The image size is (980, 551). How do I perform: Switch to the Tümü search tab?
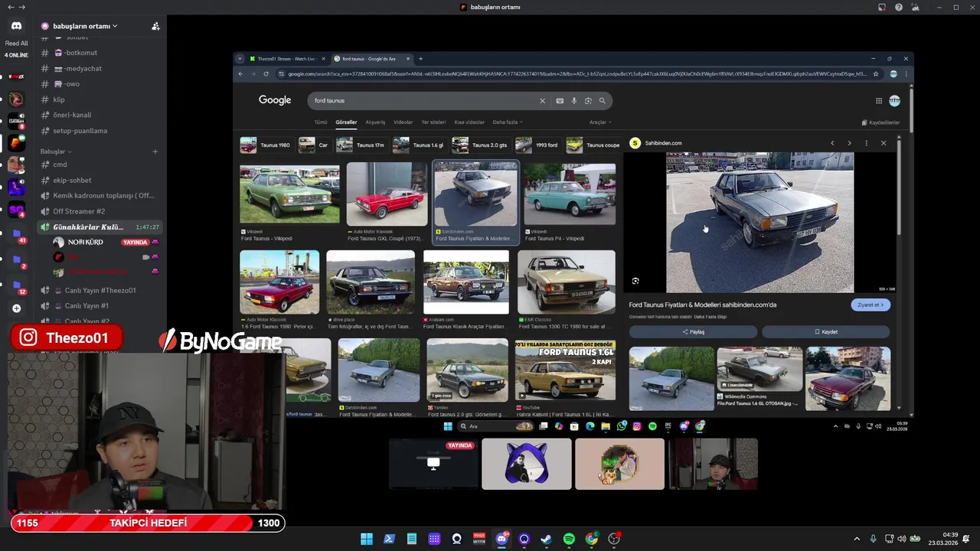(321, 122)
